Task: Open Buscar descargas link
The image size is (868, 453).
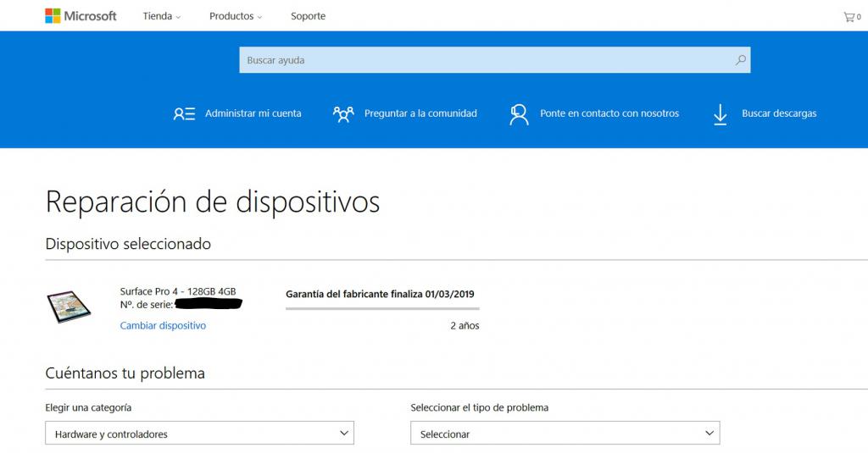Action: 779,113
